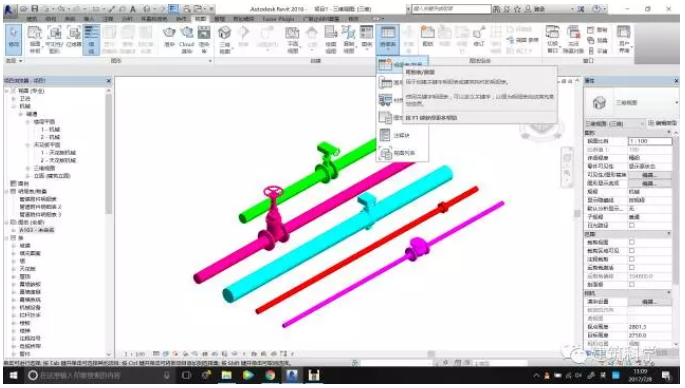Open Chrome from the taskbar
The image size is (685, 388).
[270, 375]
